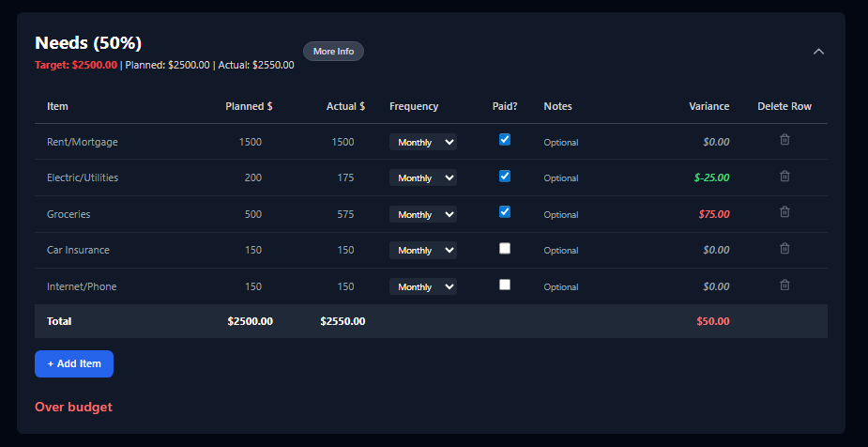Open frequency dropdown for Groceries
The height and width of the screenshot is (447, 868).
(423, 214)
